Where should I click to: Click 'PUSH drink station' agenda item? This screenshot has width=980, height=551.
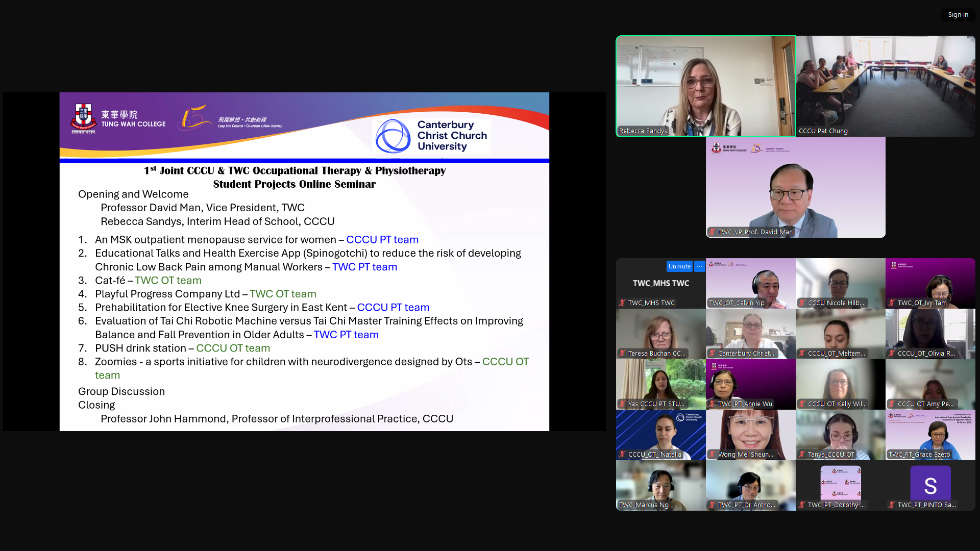pyautogui.click(x=140, y=348)
